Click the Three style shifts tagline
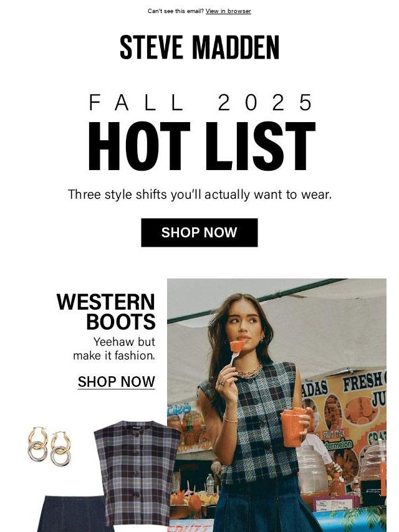 (199, 195)
